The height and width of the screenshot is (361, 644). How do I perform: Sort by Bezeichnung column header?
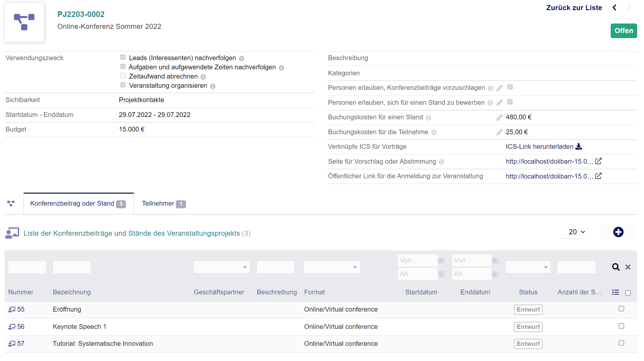(72, 292)
